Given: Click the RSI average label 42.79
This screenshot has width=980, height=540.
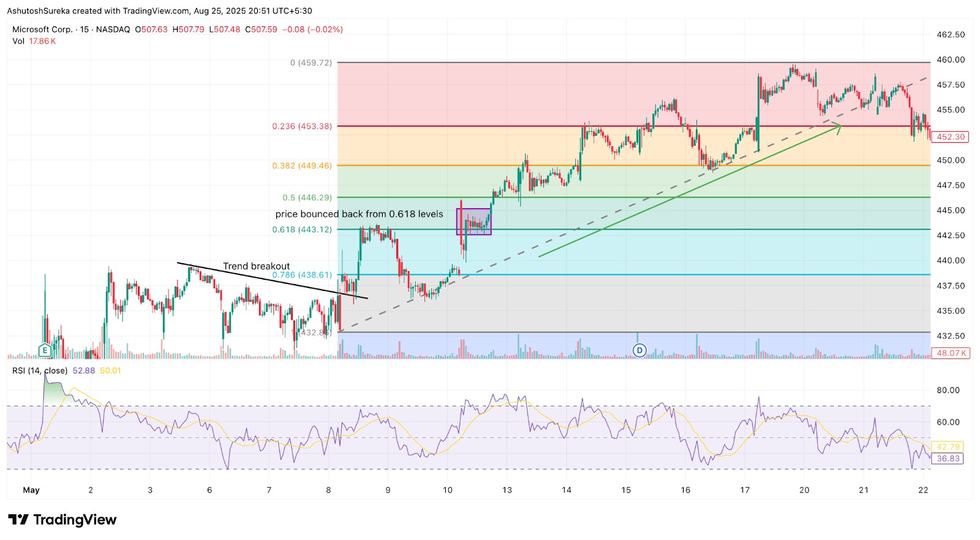Looking at the screenshot, I should click(948, 446).
